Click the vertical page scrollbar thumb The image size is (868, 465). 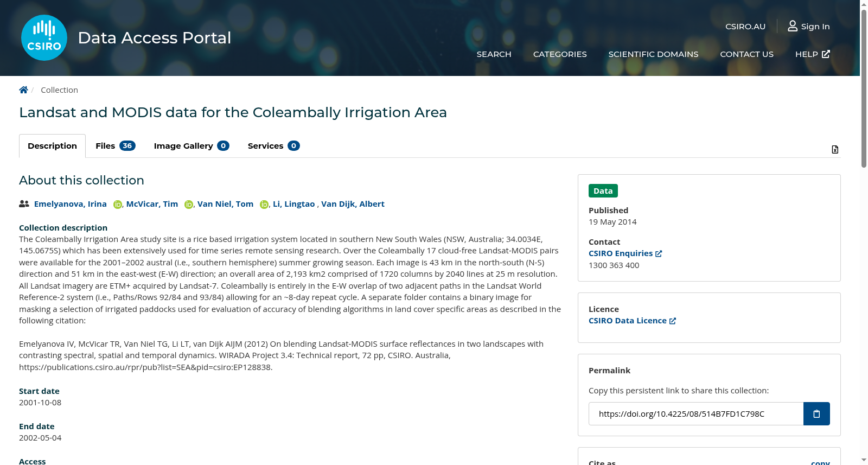coord(864,88)
